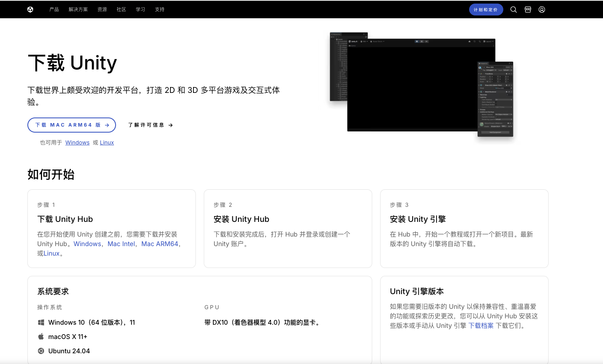Screen dimensions: 603x364
Task: Open 了解许可信息 link
Action: tap(151, 125)
